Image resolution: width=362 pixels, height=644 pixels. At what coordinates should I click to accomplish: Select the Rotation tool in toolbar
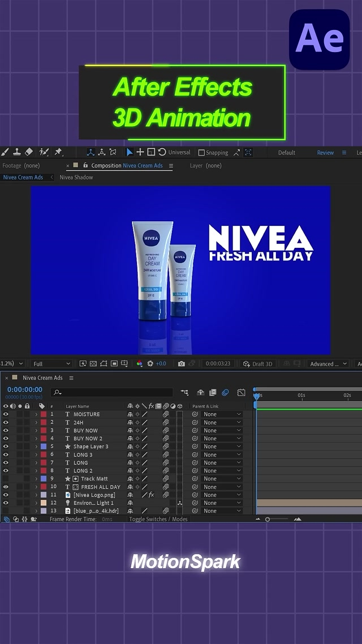pyautogui.click(x=162, y=152)
